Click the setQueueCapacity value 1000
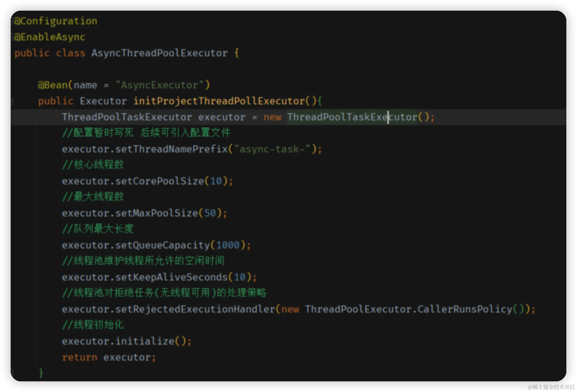The width and height of the screenshot is (577, 392). (x=228, y=245)
